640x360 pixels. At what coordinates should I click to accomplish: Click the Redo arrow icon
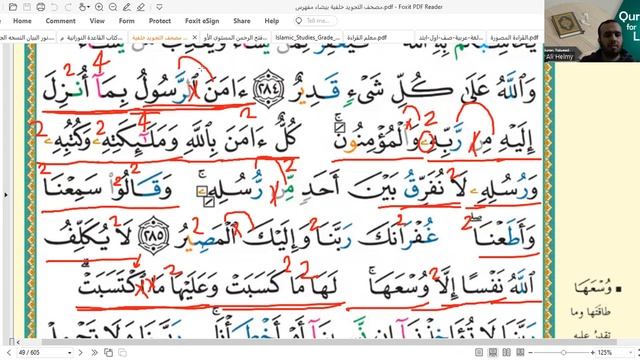(x=68, y=7)
